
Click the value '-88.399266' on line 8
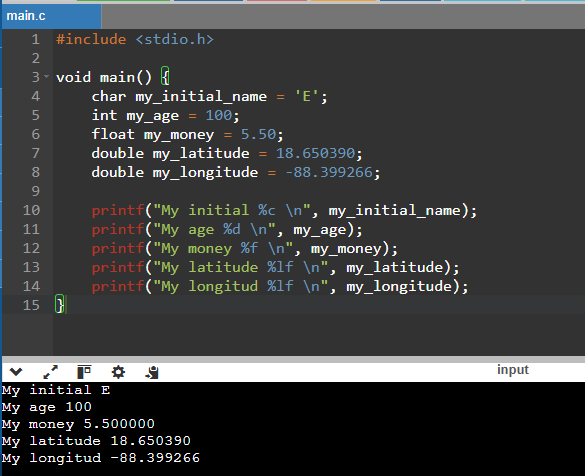coord(329,172)
